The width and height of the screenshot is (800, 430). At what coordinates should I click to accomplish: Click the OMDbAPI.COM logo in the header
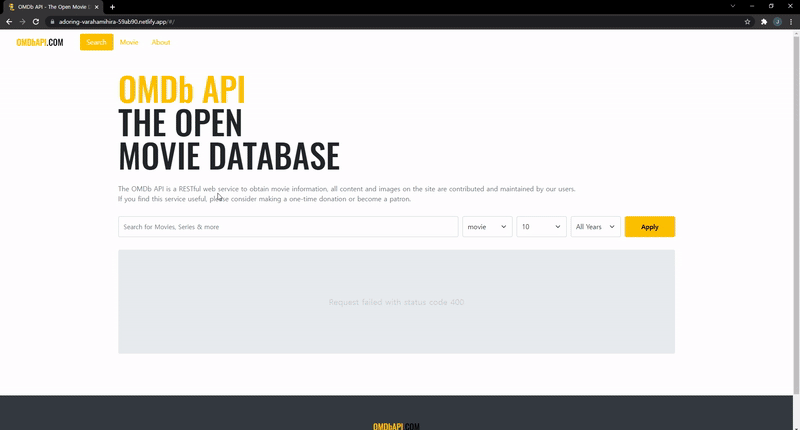[x=40, y=42]
